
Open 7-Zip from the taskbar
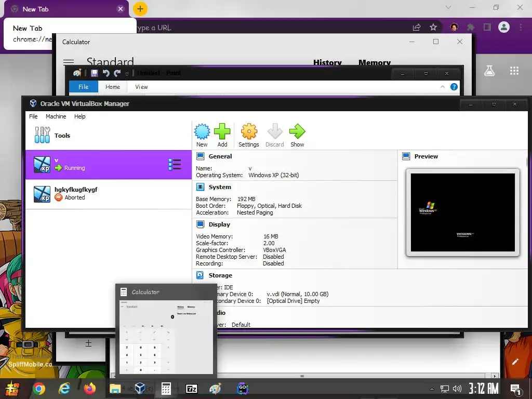[192, 389]
